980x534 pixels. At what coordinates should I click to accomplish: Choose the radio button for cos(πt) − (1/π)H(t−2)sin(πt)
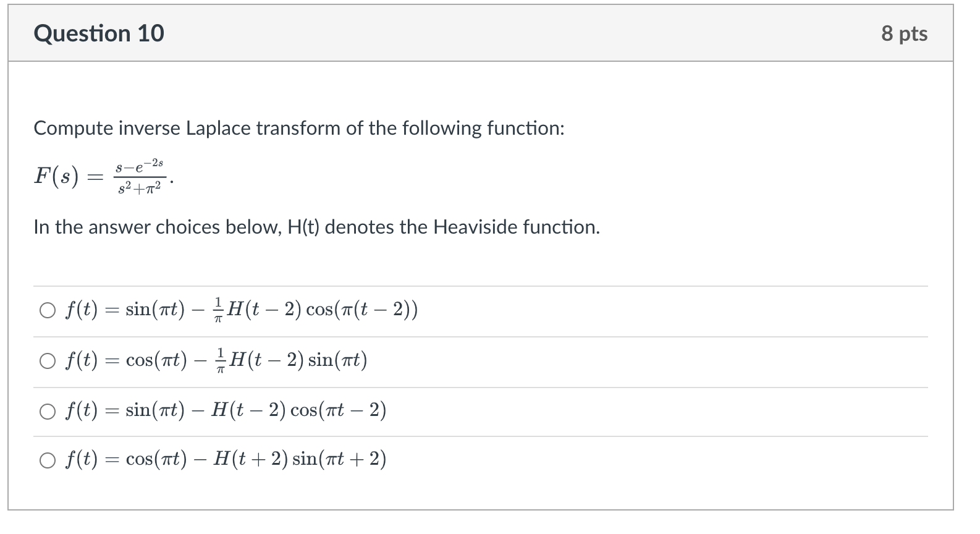coord(48,361)
